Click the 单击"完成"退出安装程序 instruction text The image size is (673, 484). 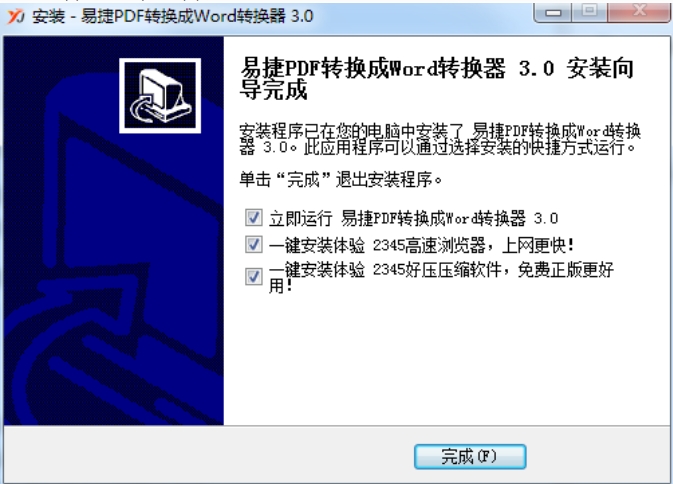click(341, 179)
